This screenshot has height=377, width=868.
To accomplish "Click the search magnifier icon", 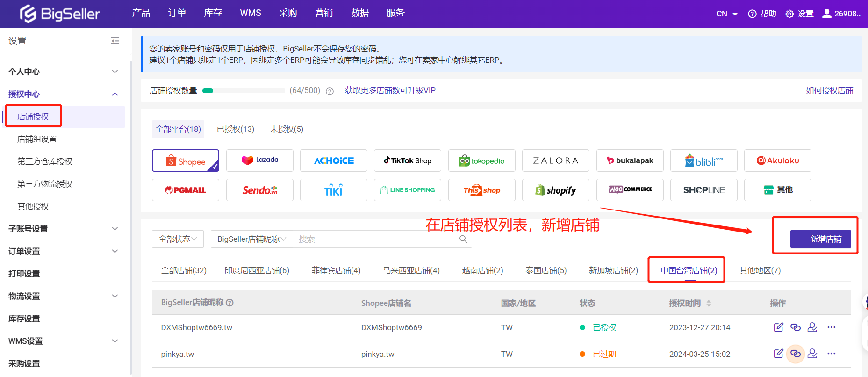I will 463,239.
